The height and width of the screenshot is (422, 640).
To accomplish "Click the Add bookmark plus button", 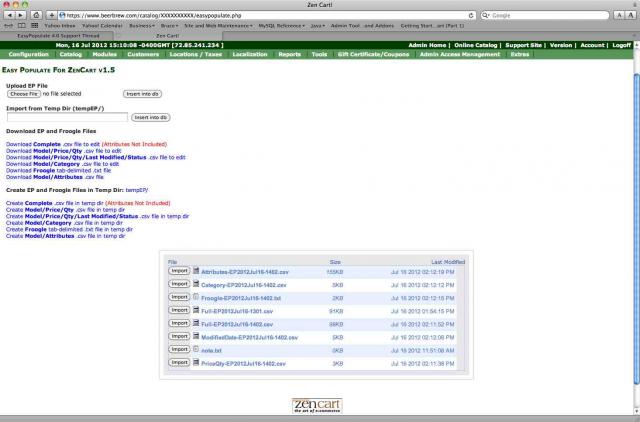I will coord(52,15).
